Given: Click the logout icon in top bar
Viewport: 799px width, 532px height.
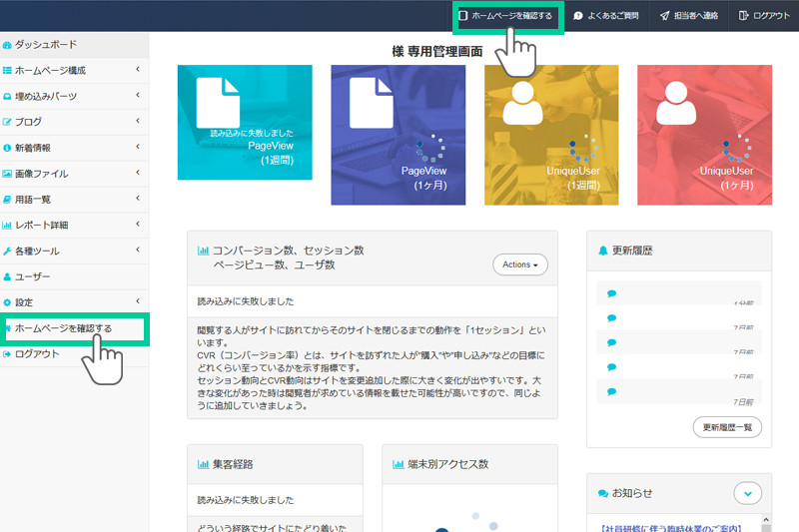Looking at the screenshot, I should (x=743, y=16).
